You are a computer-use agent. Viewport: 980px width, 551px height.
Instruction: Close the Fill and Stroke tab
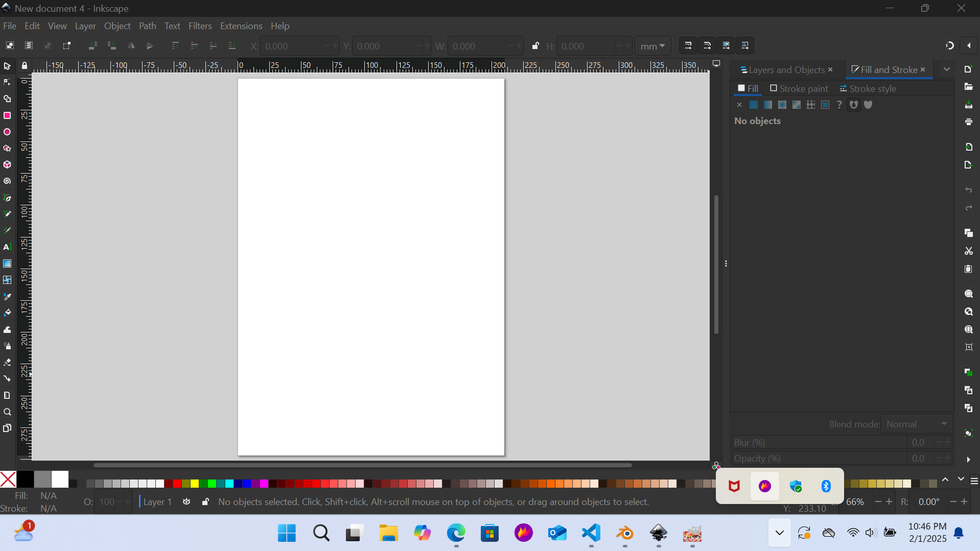923,69
